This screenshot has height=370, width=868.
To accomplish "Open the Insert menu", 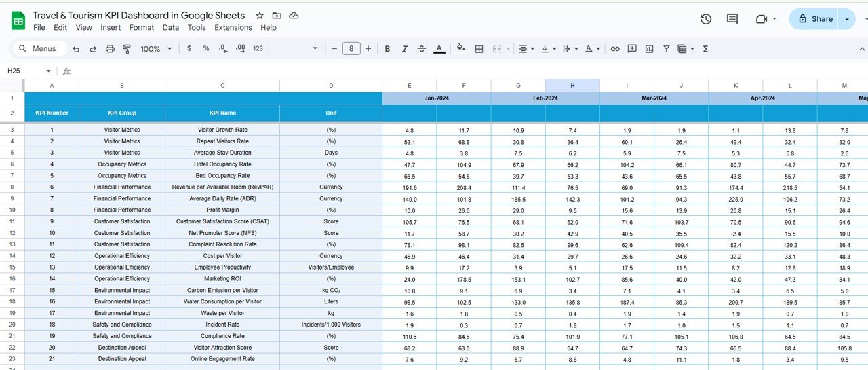I will (x=111, y=28).
